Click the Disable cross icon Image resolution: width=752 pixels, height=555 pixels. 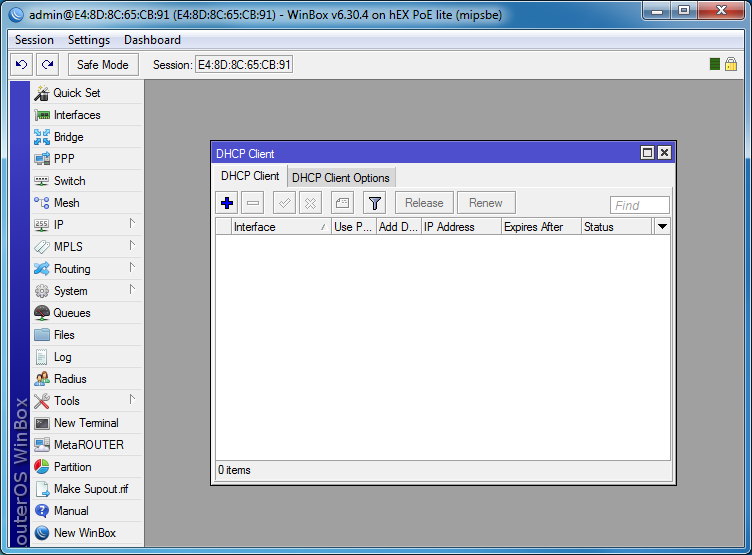point(310,203)
